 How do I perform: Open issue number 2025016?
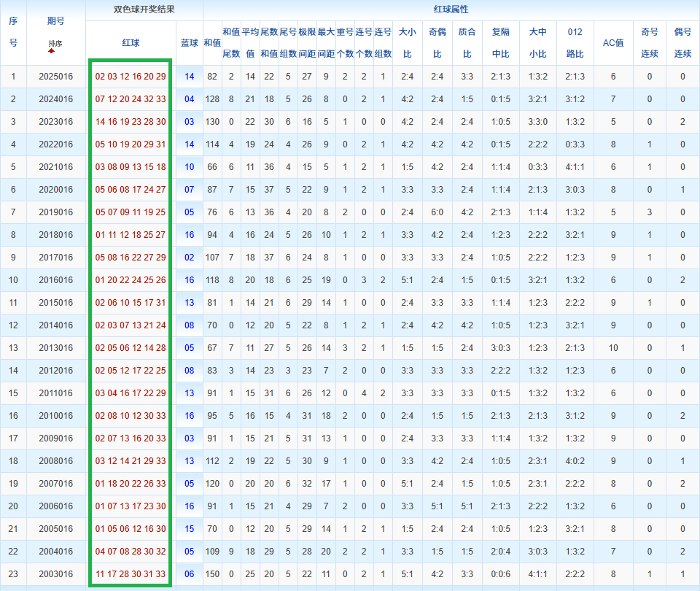point(56,77)
